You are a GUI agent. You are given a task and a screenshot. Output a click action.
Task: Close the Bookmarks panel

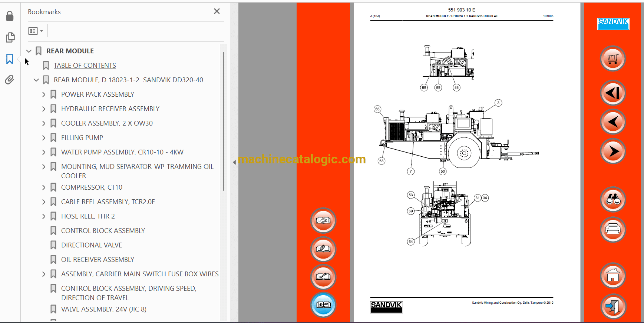click(x=217, y=11)
